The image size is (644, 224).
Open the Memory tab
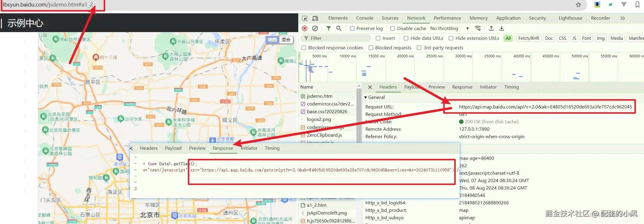(478, 18)
